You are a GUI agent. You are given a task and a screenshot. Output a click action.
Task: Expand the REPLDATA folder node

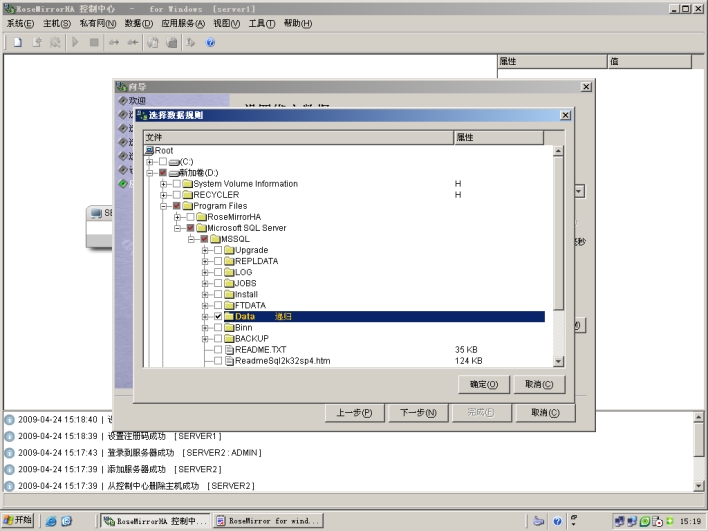click(x=205, y=261)
